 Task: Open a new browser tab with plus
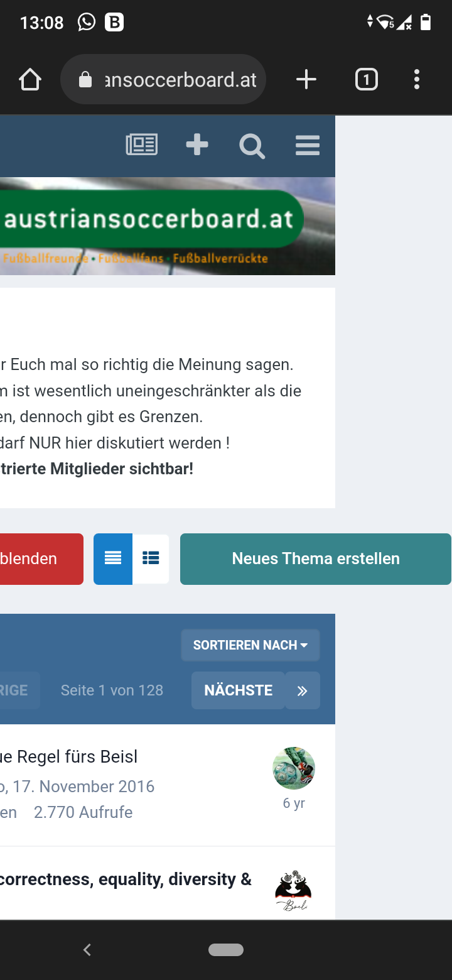click(306, 80)
